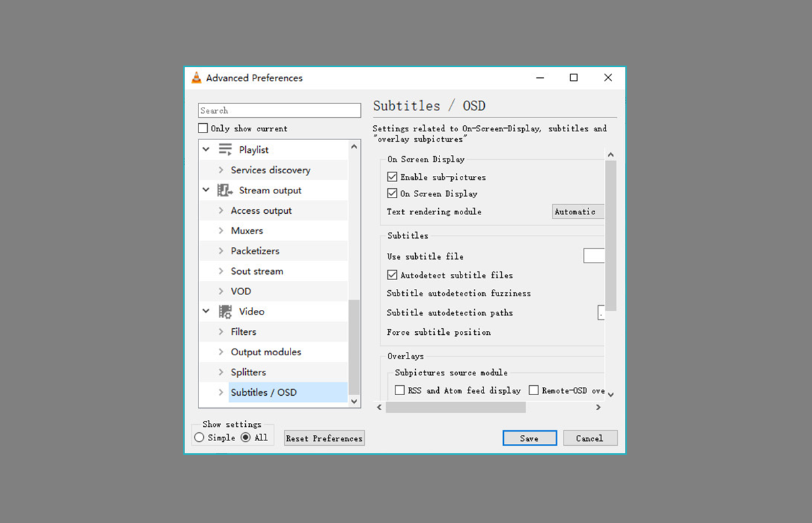The width and height of the screenshot is (812, 523).
Task: Click the horizontal scrollbar thumb
Action: [456, 407]
